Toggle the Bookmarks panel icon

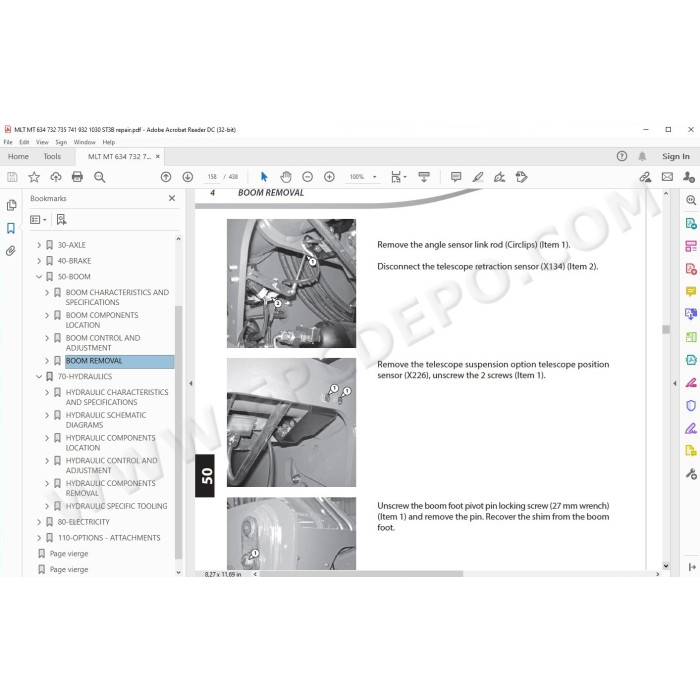coord(11,229)
